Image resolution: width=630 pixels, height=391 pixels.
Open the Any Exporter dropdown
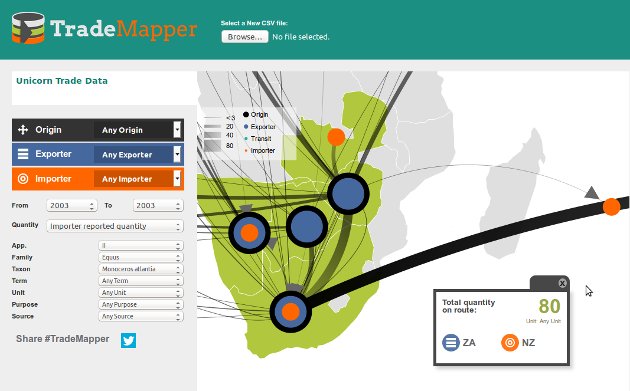(x=139, y=154)
